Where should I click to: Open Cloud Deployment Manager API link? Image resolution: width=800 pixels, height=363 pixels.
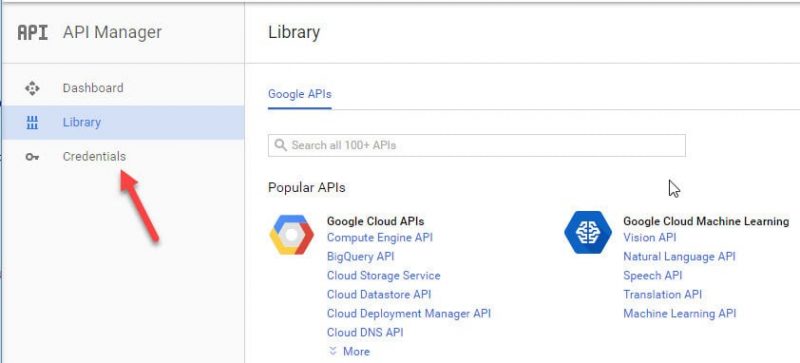pos(409,313)
